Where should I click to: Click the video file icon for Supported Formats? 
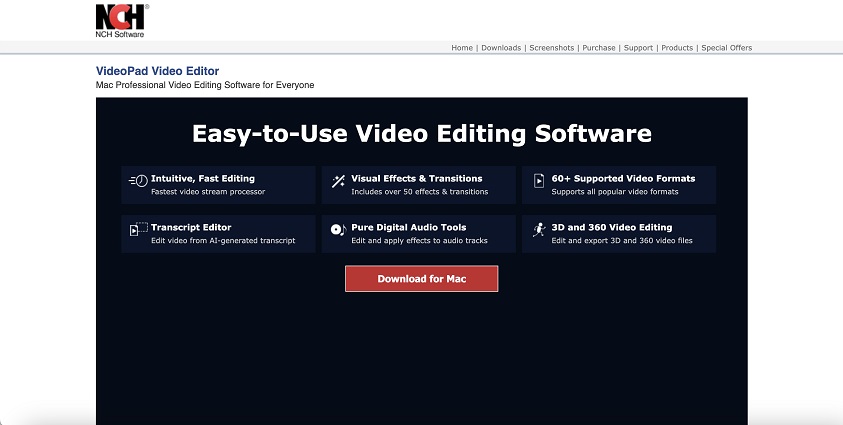(539, 181)
